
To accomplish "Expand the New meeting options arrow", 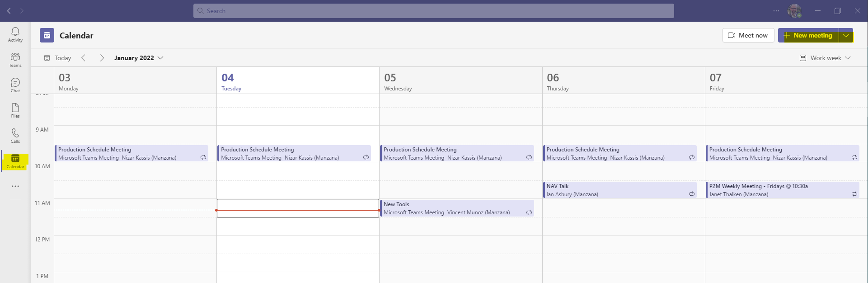I will pos(846,35).
